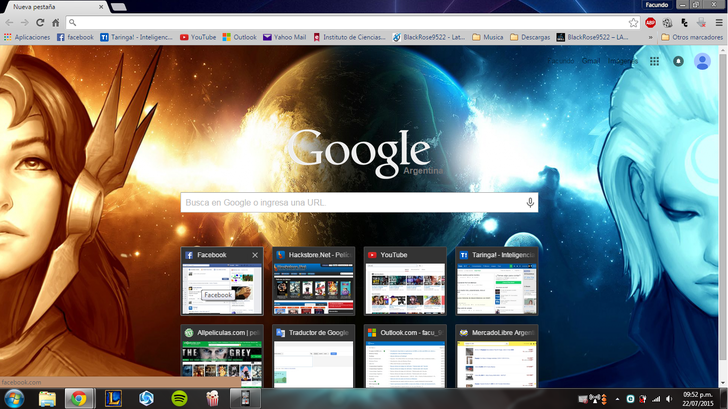Open the YouTube bookmark
Screen dimensions: 728x409
[198, 37]
